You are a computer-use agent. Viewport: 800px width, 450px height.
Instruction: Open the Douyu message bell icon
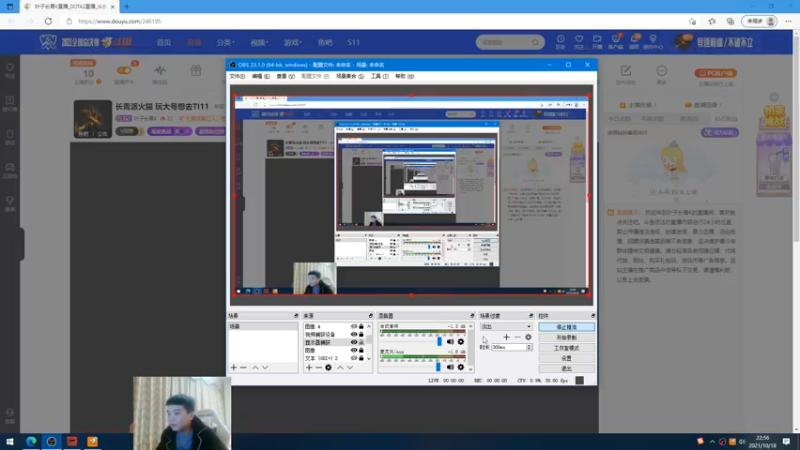[634, 42]
